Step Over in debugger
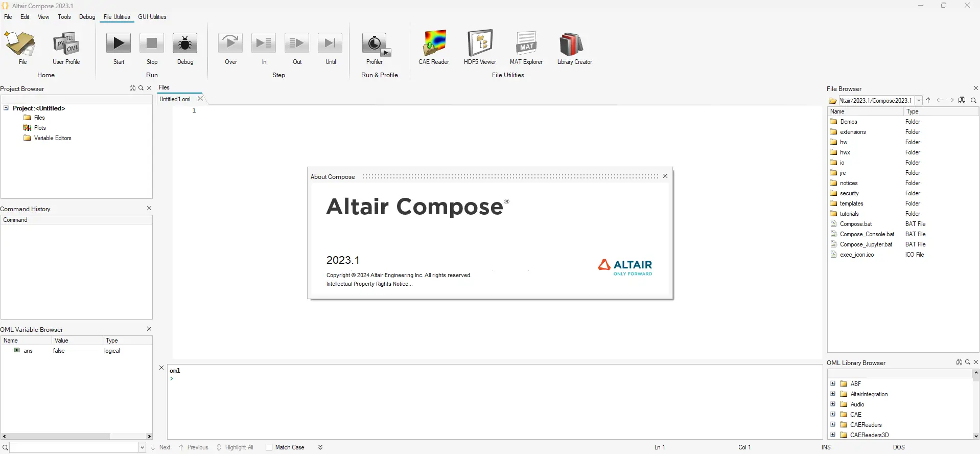 [x=231, y=48]
